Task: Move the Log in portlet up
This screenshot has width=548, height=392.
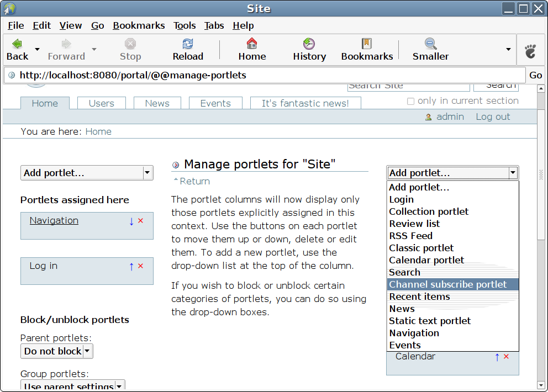Action: coord(131,266)
